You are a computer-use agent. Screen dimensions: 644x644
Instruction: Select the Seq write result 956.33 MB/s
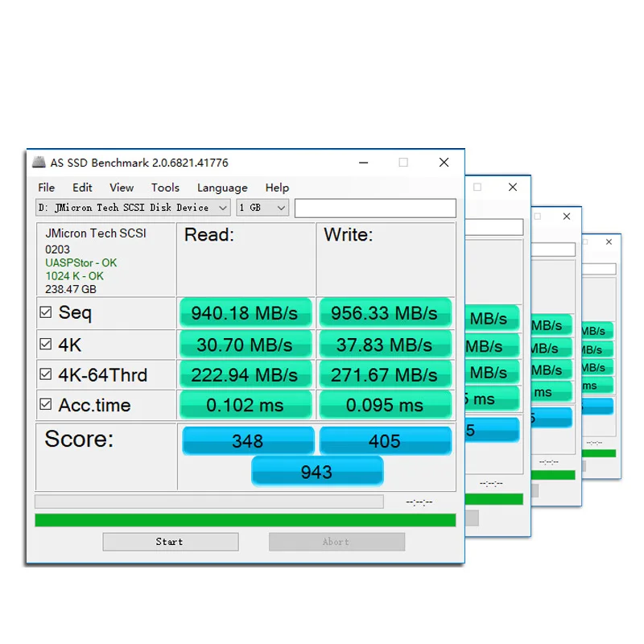[386, 313]
